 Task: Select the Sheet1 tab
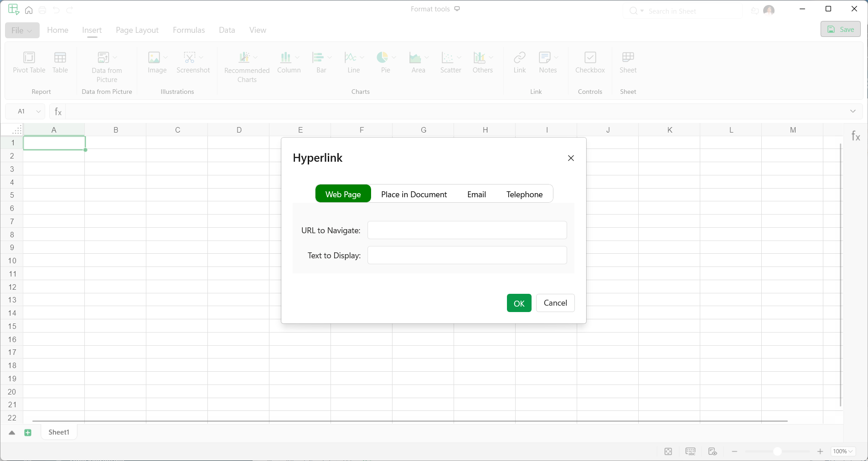(59, 432)
